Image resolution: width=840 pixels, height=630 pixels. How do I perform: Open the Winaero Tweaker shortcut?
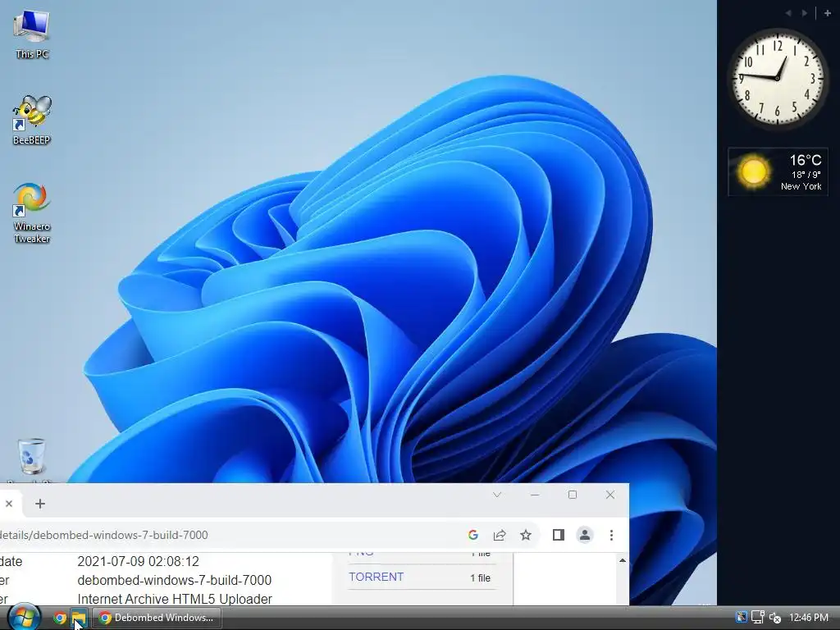(x=32, y=212)
